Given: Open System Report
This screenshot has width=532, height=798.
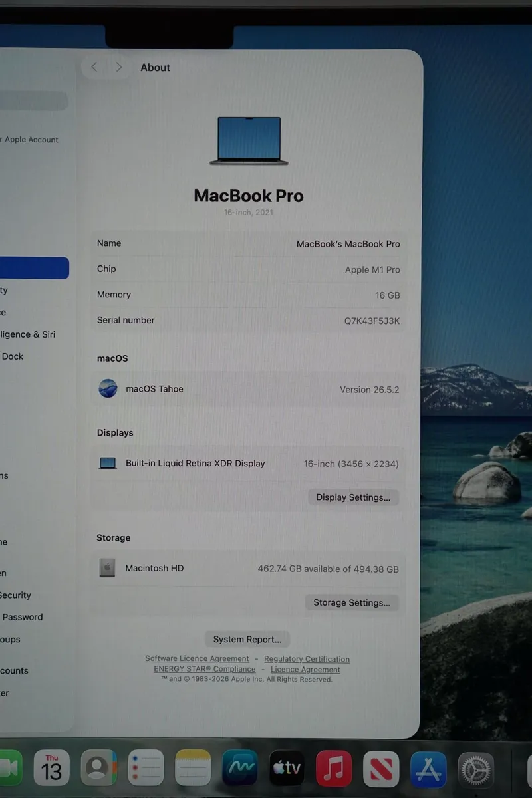Looking at the screenshot, I should point(247,639).
